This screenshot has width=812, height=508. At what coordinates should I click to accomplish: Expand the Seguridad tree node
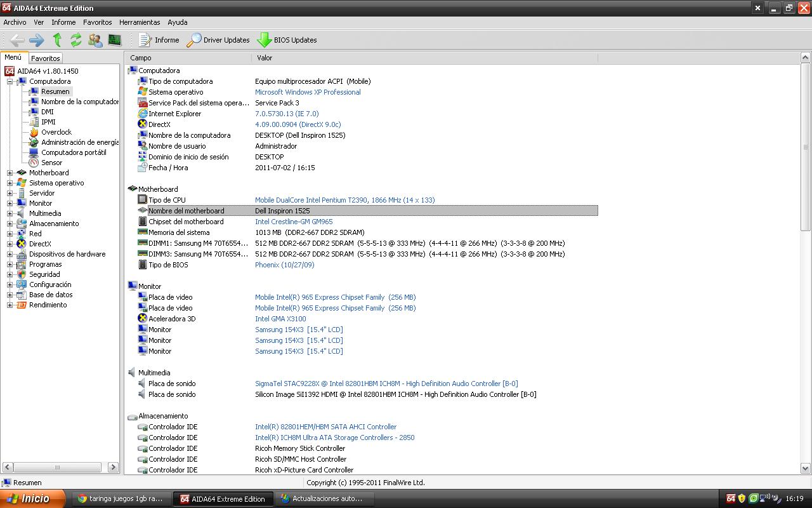coord(10,274)
